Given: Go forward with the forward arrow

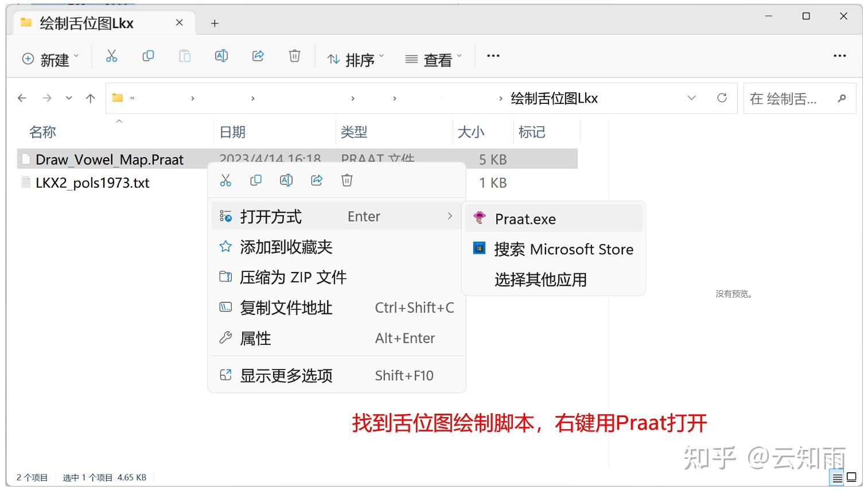Looking at the screenshot, I should [47, 98].
